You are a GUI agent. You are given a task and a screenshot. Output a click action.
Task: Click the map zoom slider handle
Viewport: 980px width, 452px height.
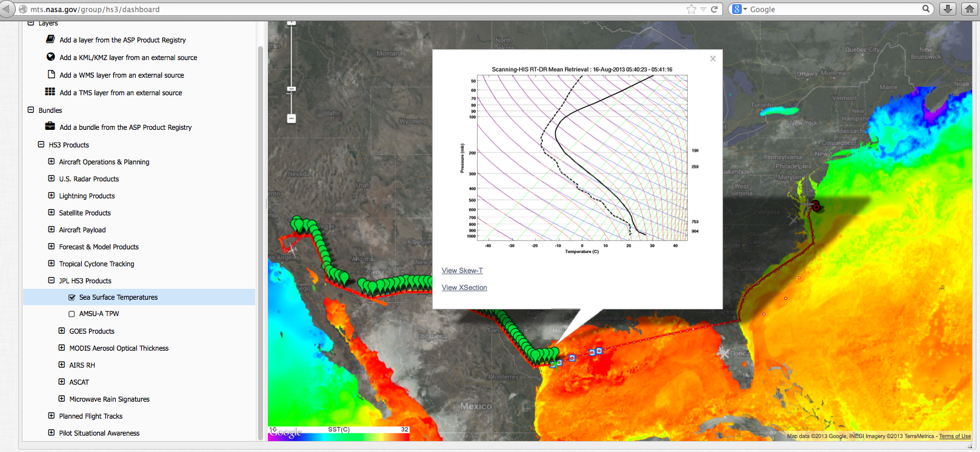coord(292,89)
